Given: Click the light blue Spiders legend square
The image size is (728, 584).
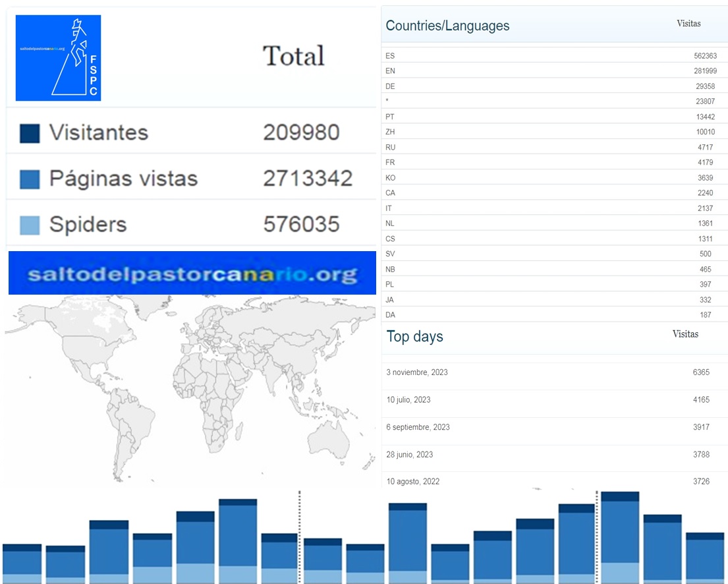Looking at the screenshot, I should click(x=30, y=225).
